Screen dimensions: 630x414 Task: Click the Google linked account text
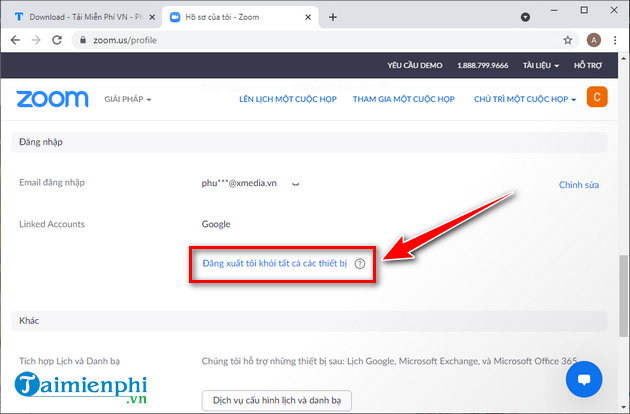point(216,224)
